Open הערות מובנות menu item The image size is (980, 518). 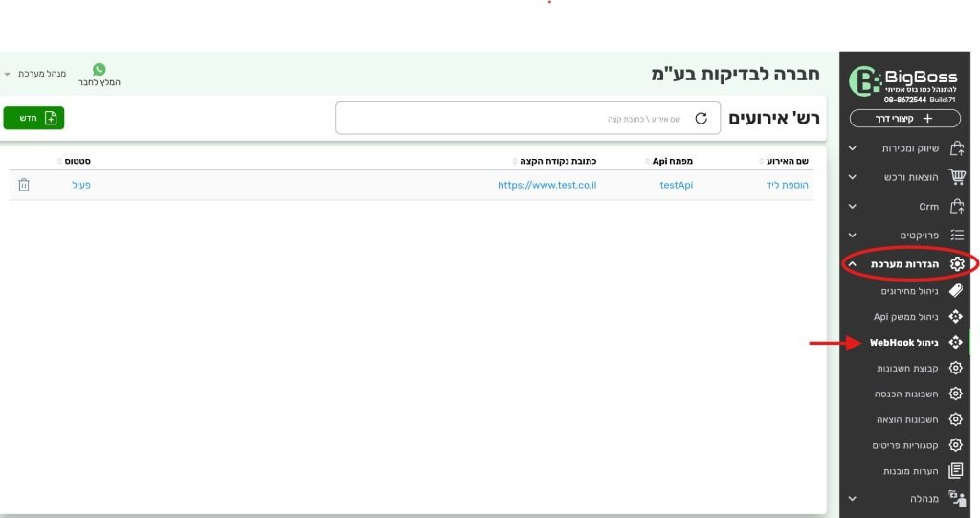(911, 470)
